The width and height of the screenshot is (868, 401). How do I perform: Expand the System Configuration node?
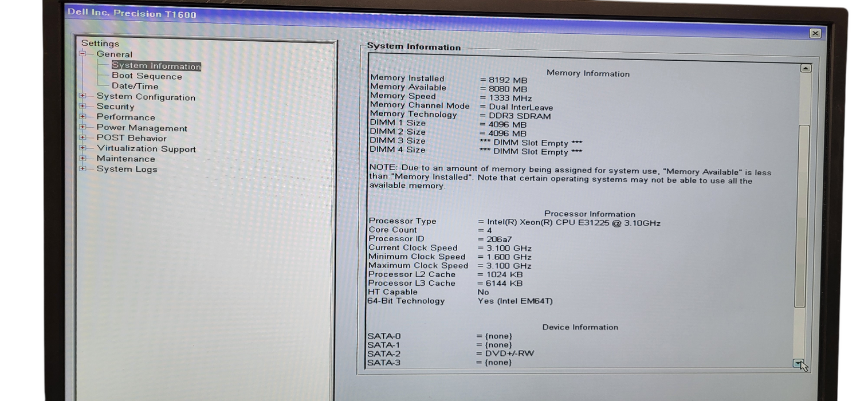(83, 96)
